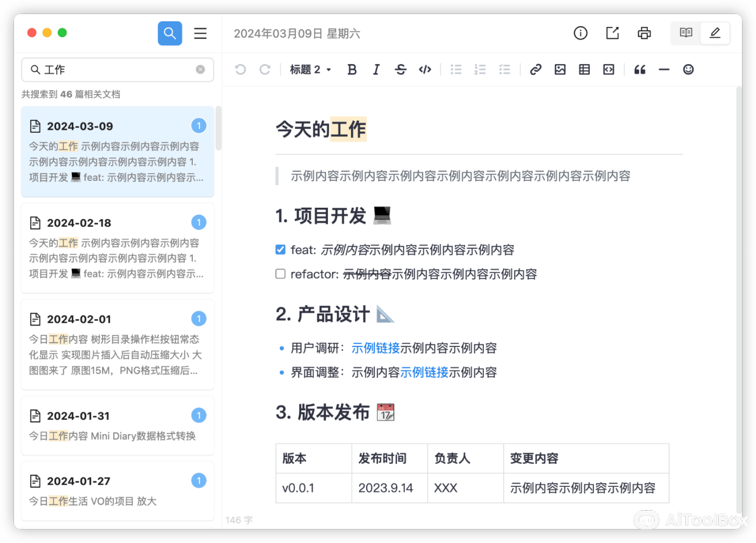The width and height of the screenshot is (756, 543).
Task: Switch to reading view mode
Action: click(x=685, y=33)
